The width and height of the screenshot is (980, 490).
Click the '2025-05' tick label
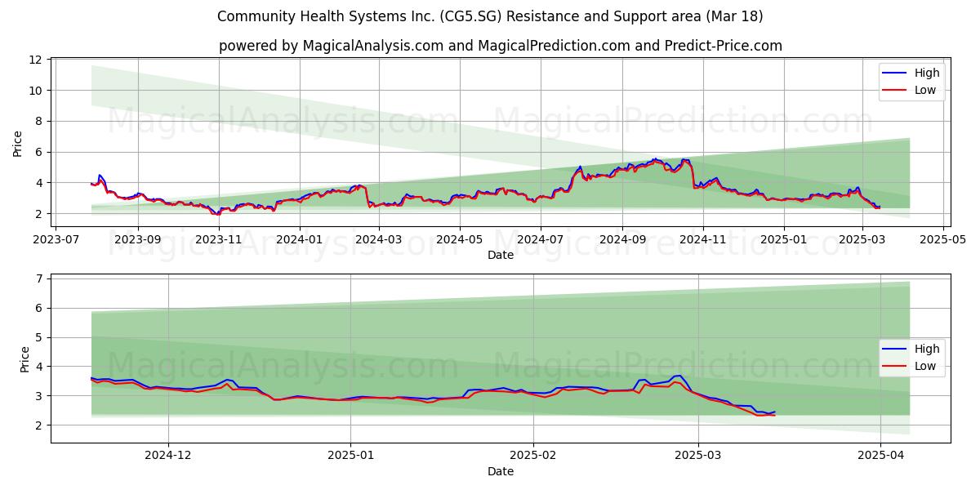click(942, 240)
